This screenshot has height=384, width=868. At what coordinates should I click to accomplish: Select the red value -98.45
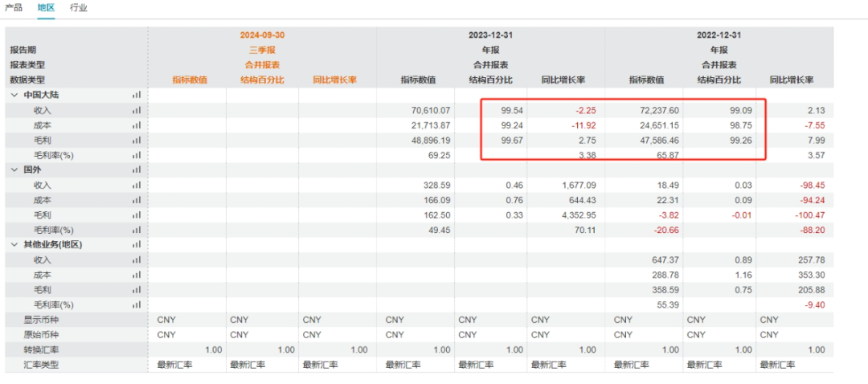pyautogui.click(x=811, y=186)
